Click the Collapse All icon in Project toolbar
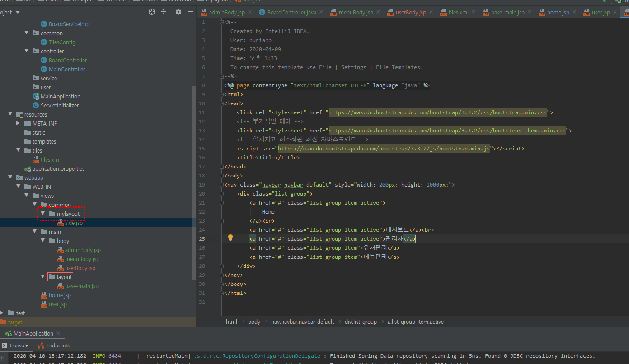 (x=164, y=12)
